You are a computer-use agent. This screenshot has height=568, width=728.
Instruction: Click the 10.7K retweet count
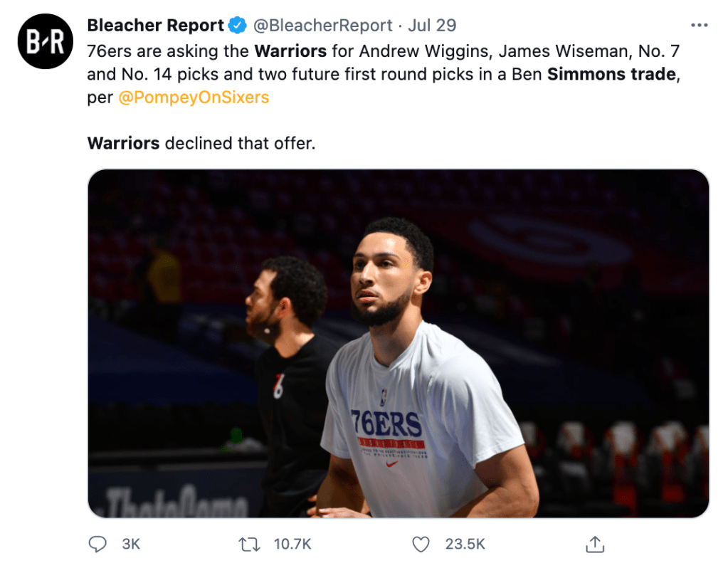pos(292,545)
